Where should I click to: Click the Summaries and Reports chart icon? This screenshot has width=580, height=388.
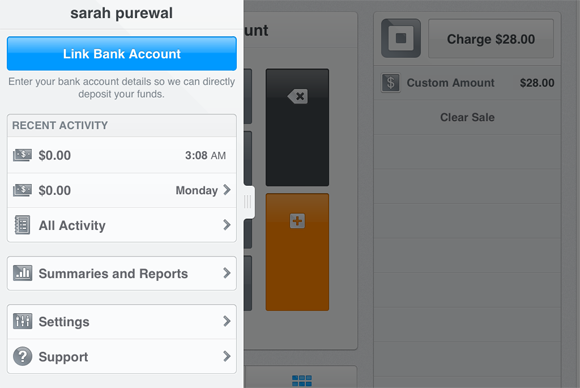[22, 273]
